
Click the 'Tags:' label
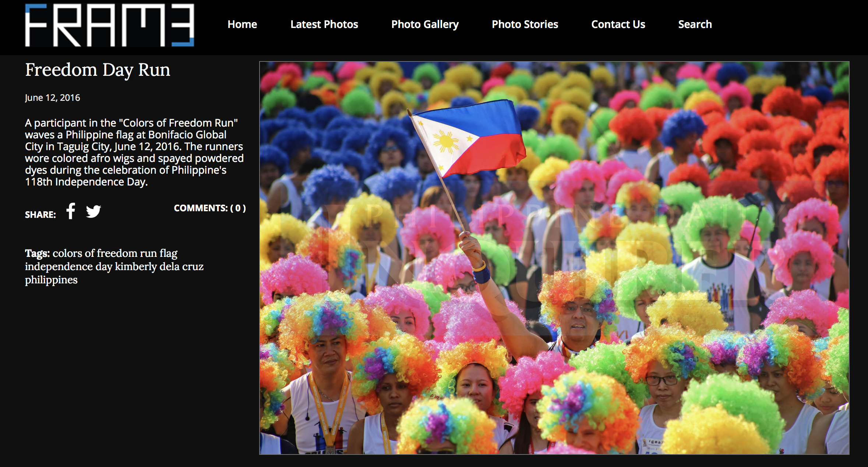37,254
